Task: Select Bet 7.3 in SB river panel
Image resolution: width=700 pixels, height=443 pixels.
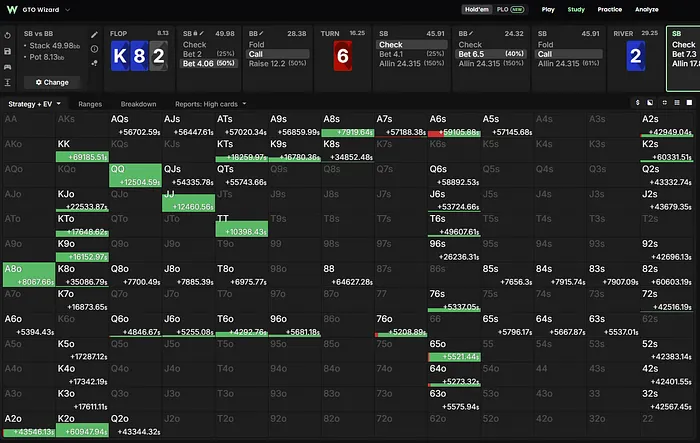Action: 684,54
